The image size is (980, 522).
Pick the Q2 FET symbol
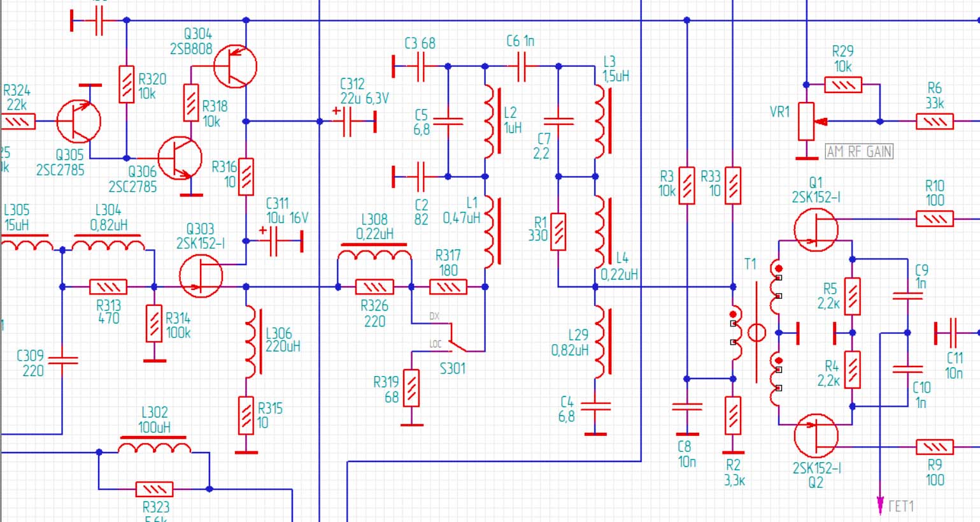[x=816, y=435]
